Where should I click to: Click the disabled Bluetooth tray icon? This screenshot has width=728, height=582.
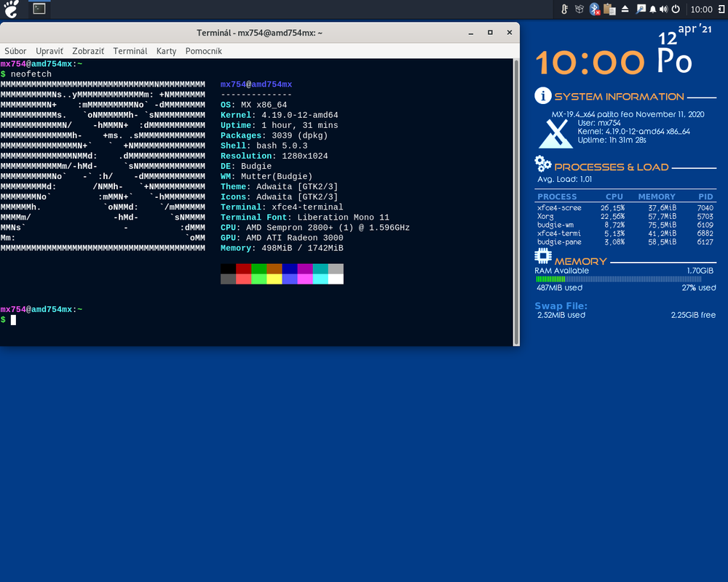point(594,9)
